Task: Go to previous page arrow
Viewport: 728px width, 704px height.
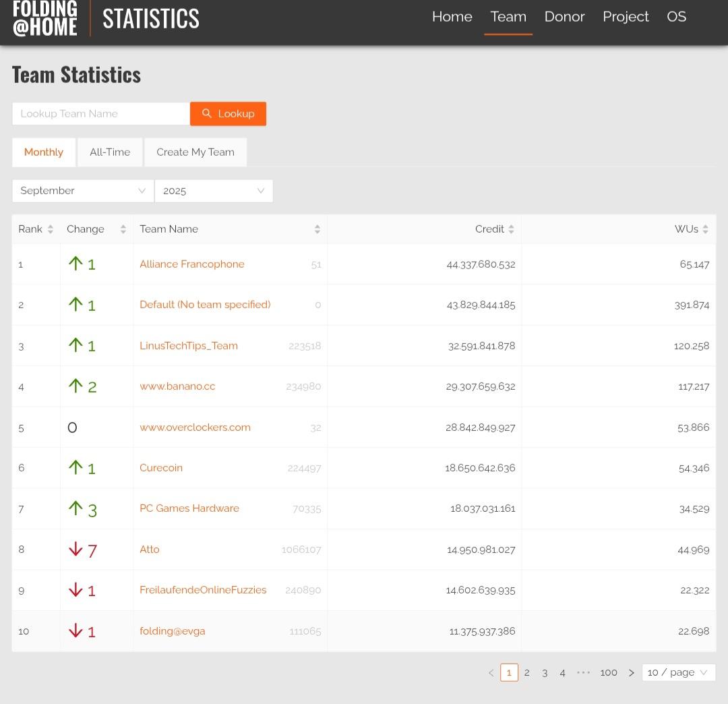Action: 491,672
